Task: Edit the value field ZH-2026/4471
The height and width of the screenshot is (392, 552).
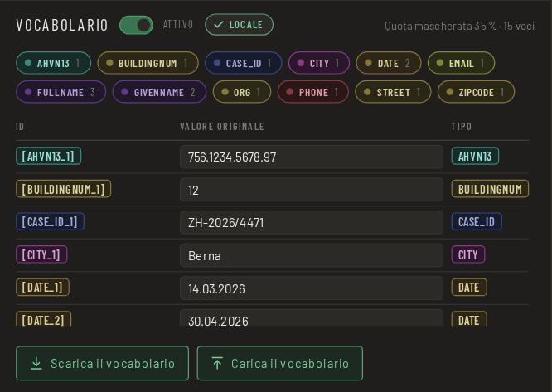Action: tap(312, 222)
